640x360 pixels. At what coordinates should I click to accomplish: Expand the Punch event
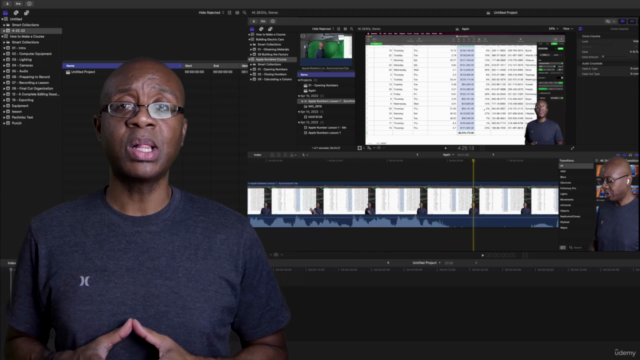click(x=4, y=123)
